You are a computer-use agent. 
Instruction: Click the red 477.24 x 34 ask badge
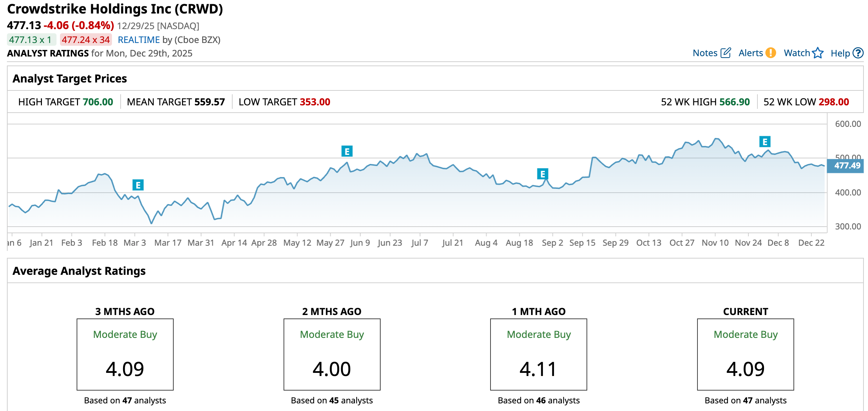tap(86, 40)
